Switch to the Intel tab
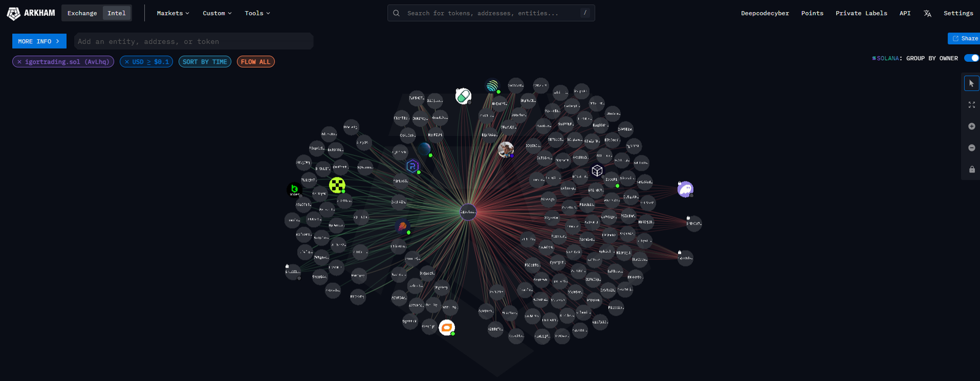The width and height of the screenshot is (980, 381). tap(116, 13)
